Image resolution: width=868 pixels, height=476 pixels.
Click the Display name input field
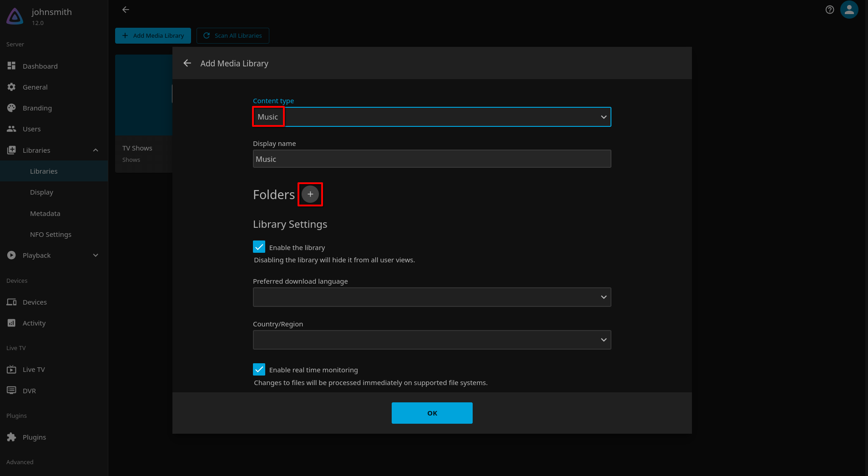[432, 159]
